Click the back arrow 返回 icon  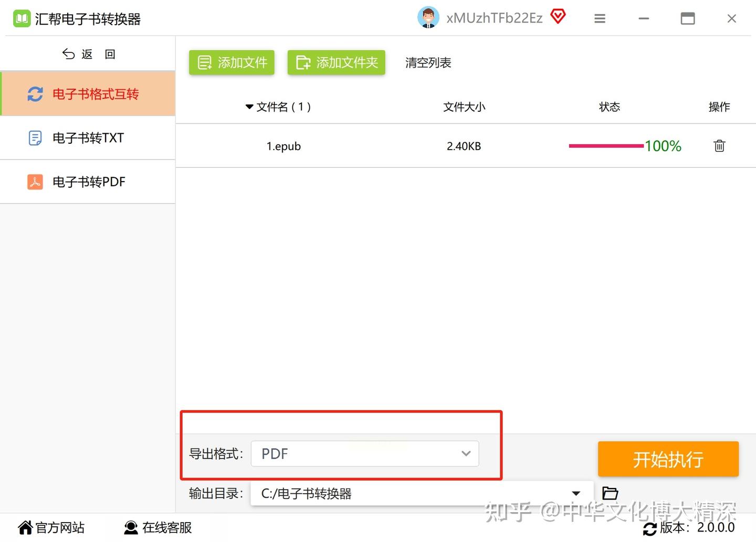point(68,54)
